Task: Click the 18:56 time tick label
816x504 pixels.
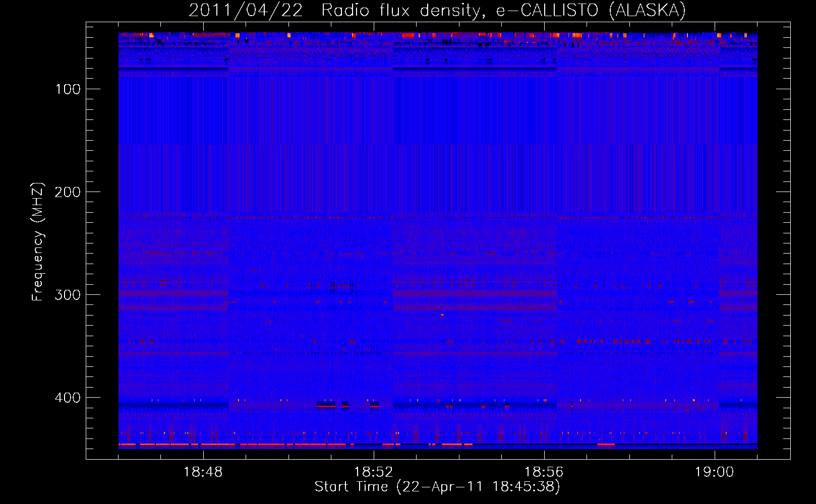Action: (544, 472)
